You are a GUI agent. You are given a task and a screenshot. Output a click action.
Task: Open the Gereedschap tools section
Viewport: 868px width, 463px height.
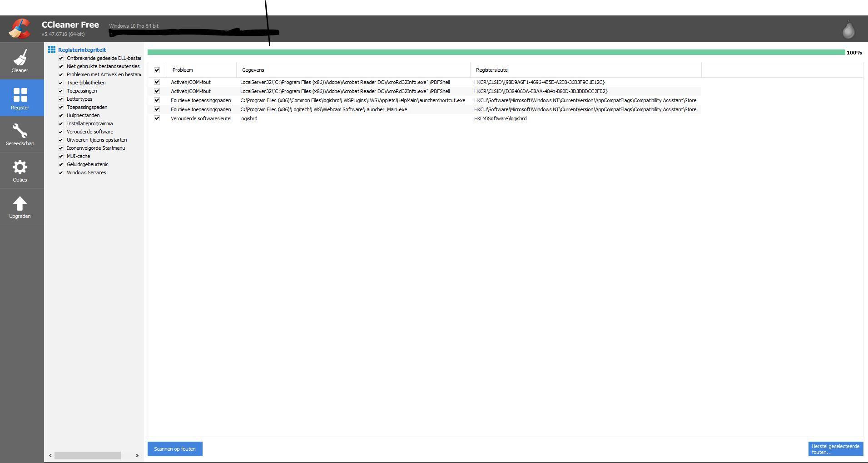coord(20,134)
